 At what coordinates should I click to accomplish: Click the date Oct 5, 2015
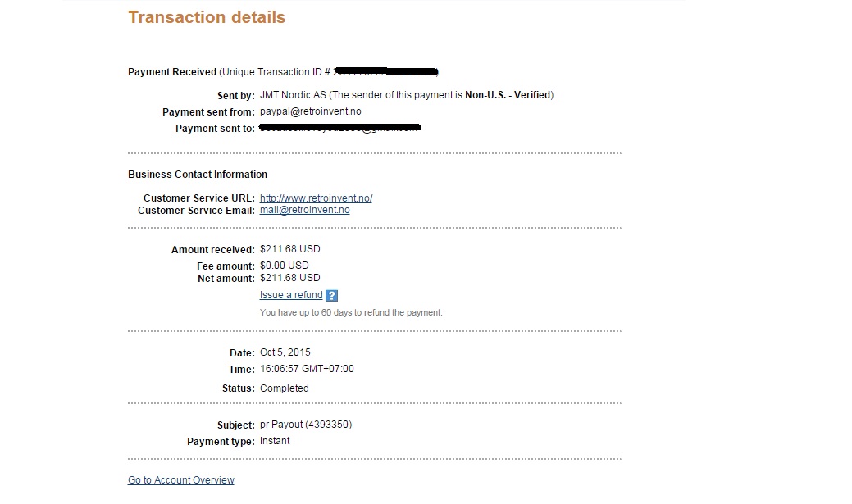tap(285, 352)
